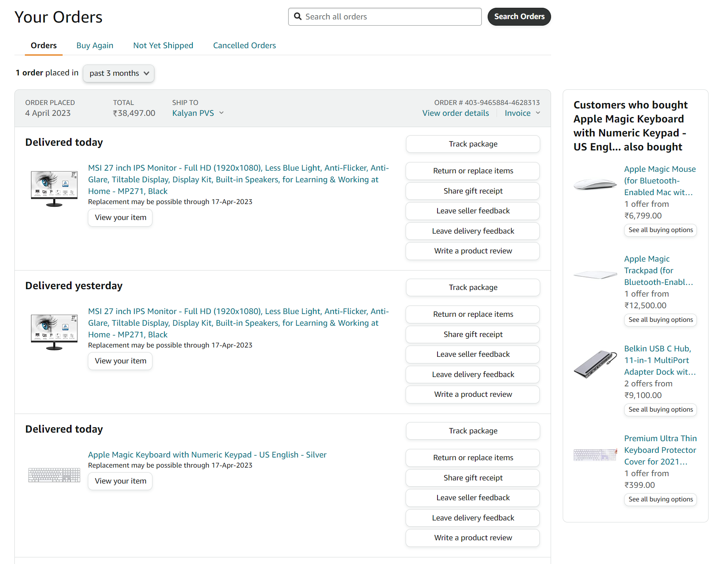Open first MSI monitor product title link
Image resolution: width=728 pixels, height=564 pixels.
coord(238,180)
